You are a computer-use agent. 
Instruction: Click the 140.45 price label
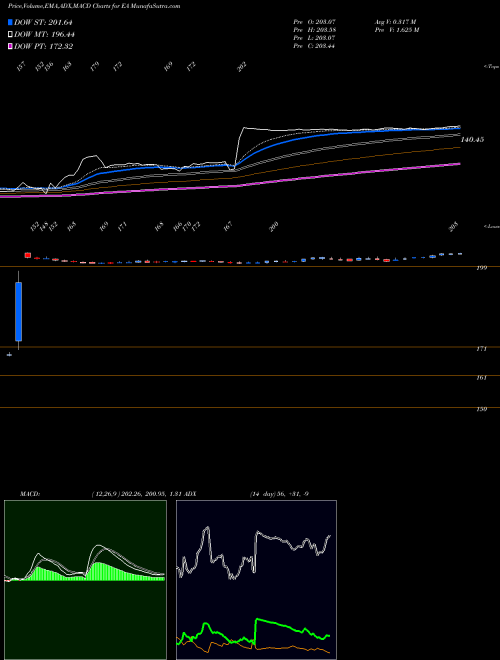[x=472, y=139]
